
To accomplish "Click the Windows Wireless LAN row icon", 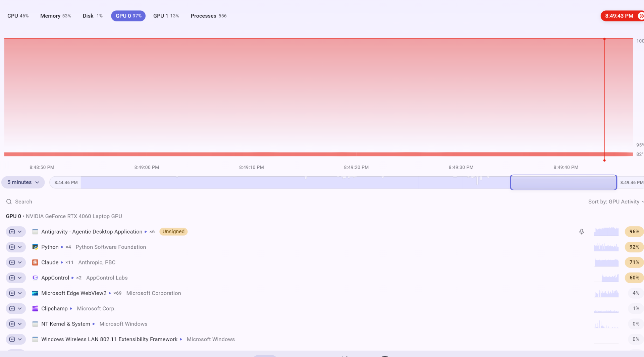I will pyautogui.click(x=35, y=340).
